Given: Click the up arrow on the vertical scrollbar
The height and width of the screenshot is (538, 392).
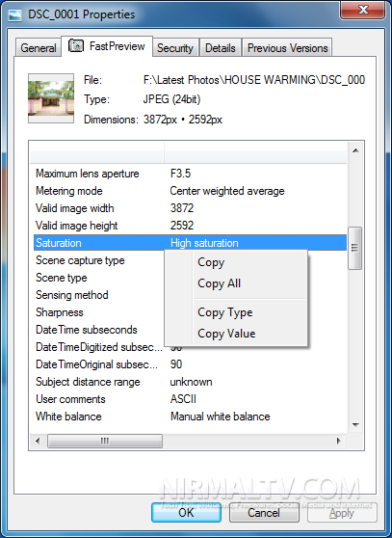Looking at the screenshot, I should [355, 150].
